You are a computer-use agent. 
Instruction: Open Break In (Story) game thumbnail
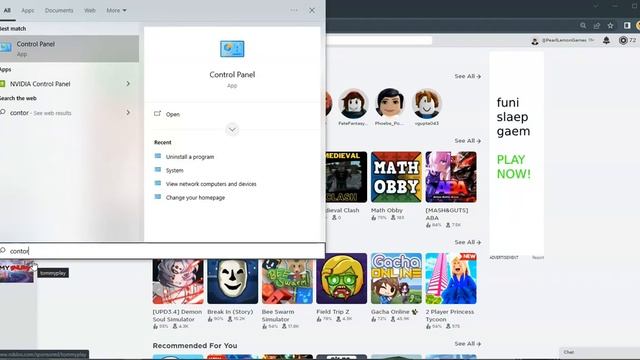[233, 281]
